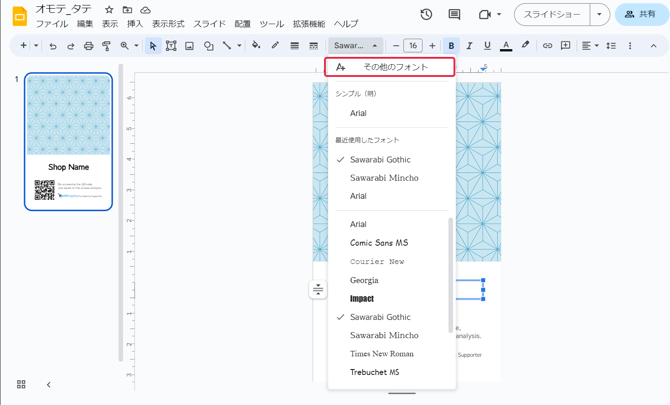
Task: Click その他のフォント option
Action: (390, 67)
